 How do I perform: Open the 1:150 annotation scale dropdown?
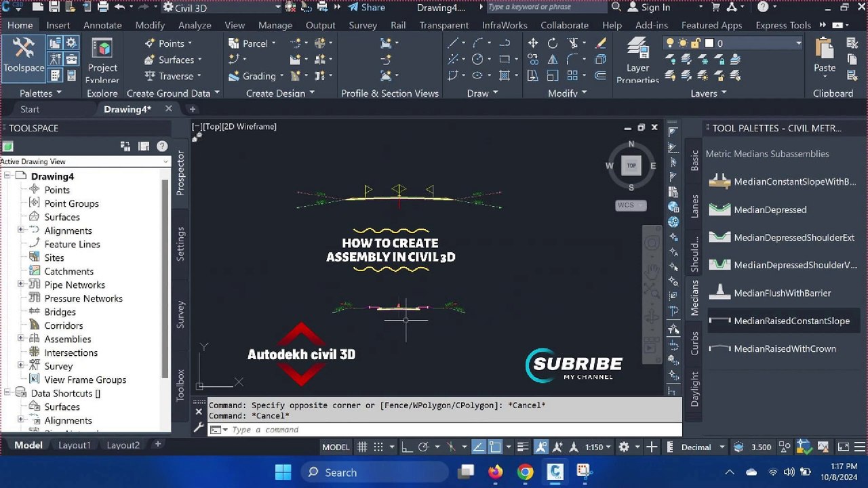coord(598,447)
